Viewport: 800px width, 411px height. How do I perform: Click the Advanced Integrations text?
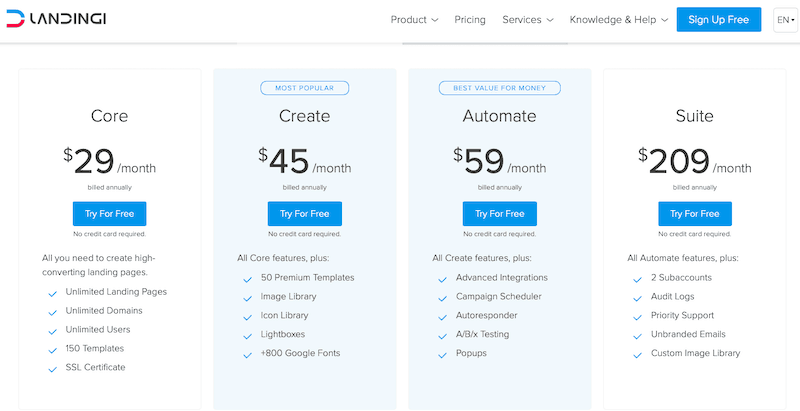click(x=502, y=277)
